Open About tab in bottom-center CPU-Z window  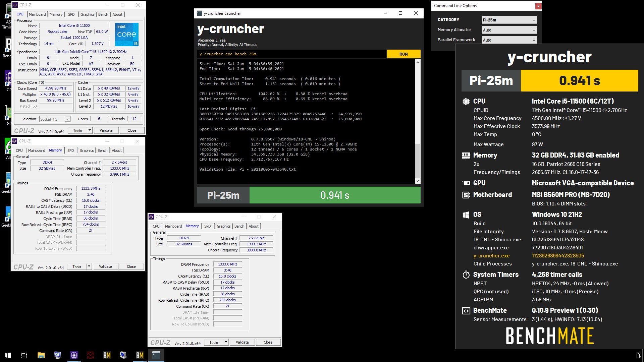tap(254, 226)
